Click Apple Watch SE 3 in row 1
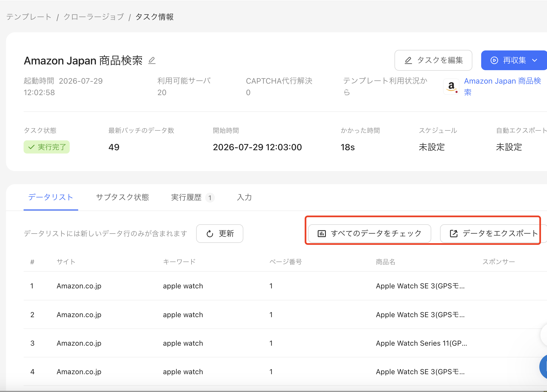This screenshot has width=547, height=392. coord(420,286)
